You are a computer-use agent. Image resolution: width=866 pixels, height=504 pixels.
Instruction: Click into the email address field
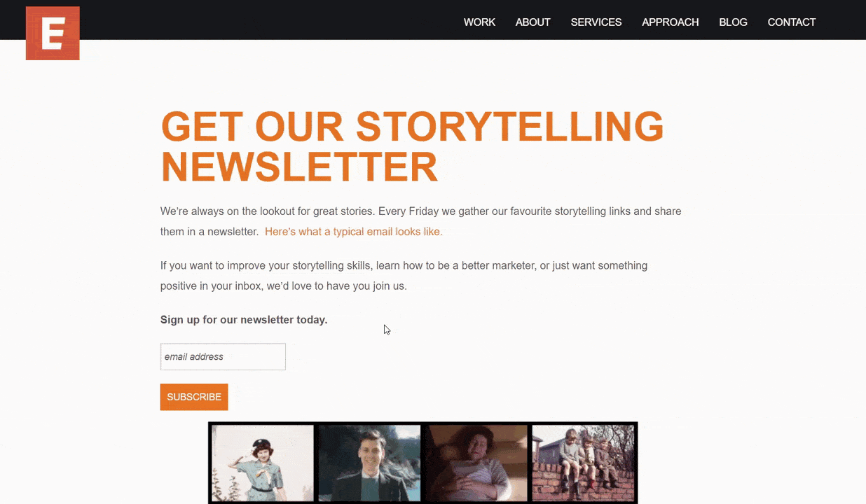coord(223,356)
